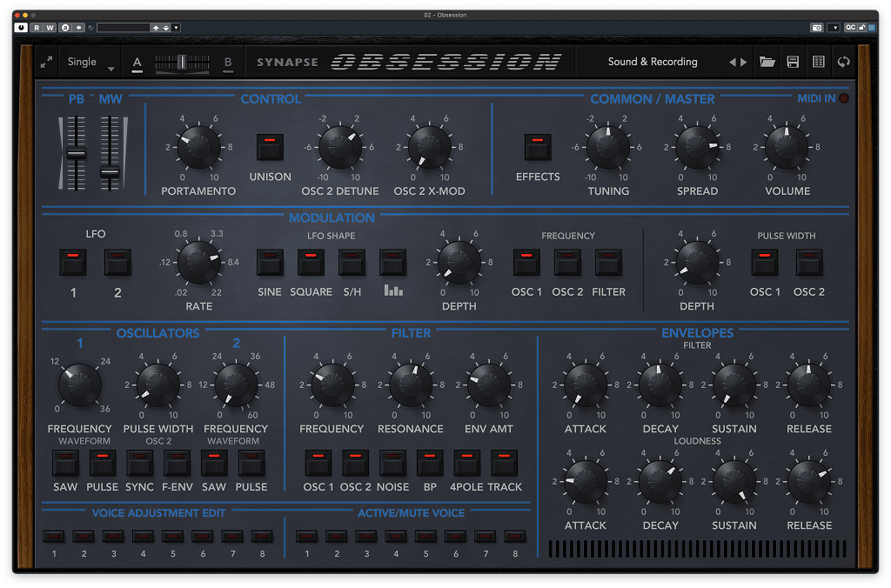891x588 pixels.
Task: Toggle the EFFECTS switch
Action: click(538, 147)
